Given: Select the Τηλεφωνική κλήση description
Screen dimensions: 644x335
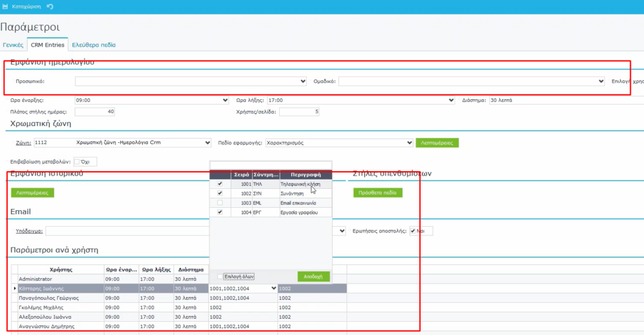Looking at the screenshot, I should (x=300, y=184).
